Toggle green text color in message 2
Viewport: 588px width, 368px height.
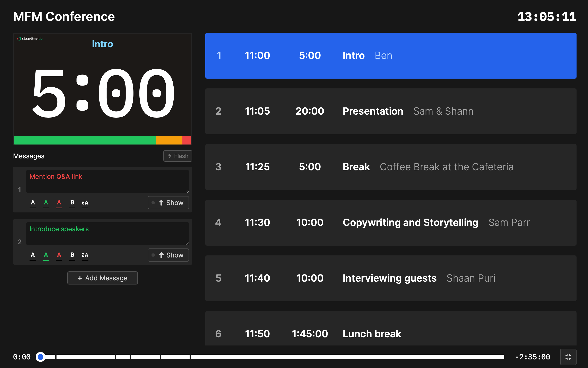click(x=46, y=255)
